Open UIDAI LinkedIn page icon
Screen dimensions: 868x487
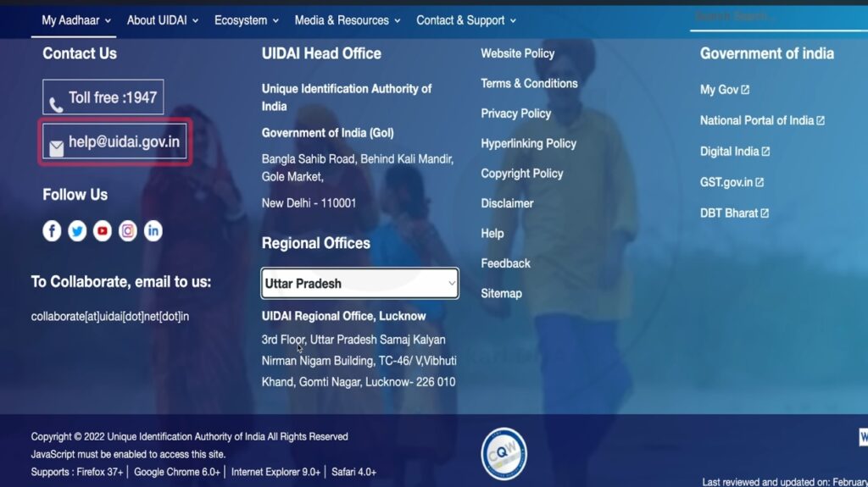(x=153, y=230)
